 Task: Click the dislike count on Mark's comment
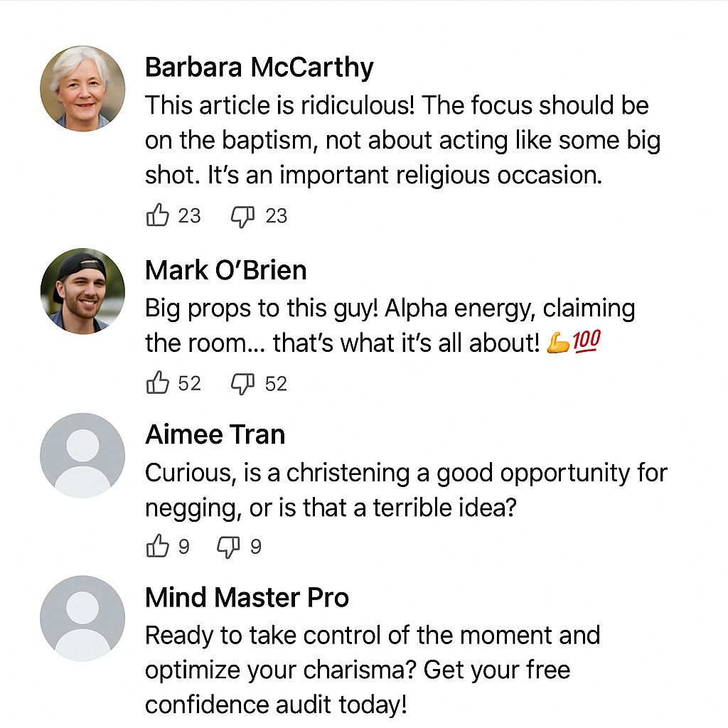coord(276,384)
